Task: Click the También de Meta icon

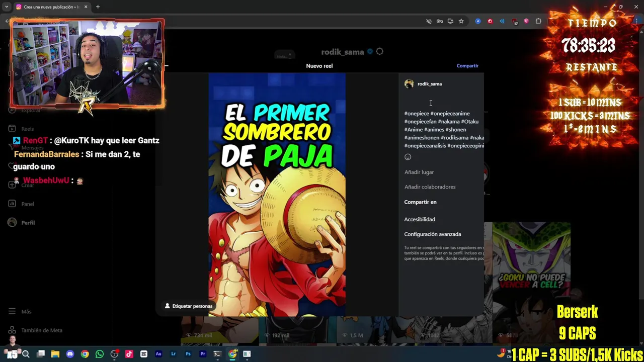Action: click(x=12, y=330)
